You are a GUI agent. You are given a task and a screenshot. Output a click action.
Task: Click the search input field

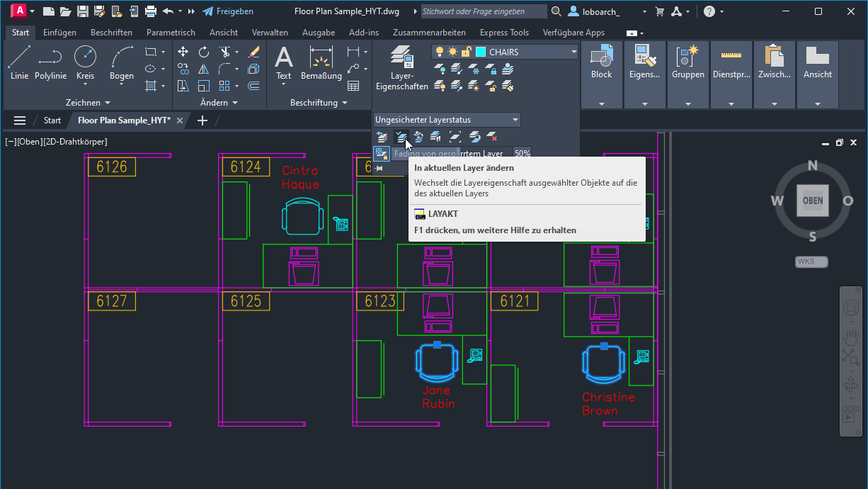(483, 11)
